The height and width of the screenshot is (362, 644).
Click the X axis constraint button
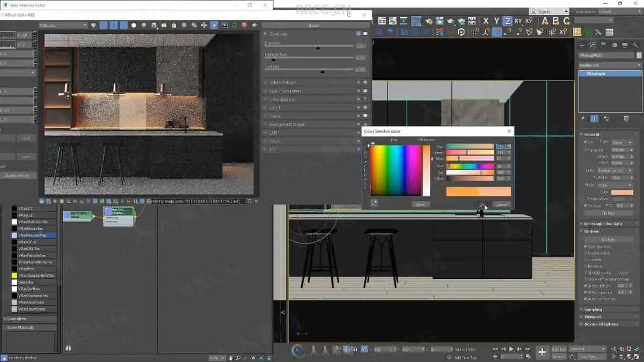click(486, 21)
